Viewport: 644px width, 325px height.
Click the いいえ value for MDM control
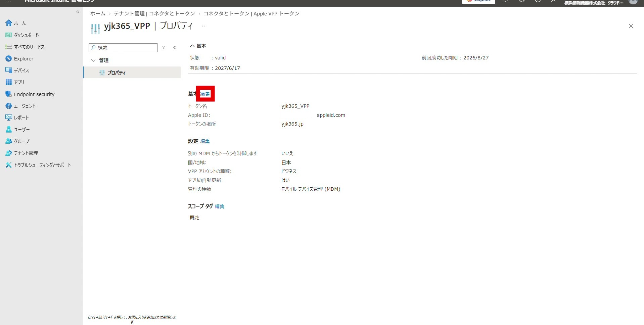(287, 153)
